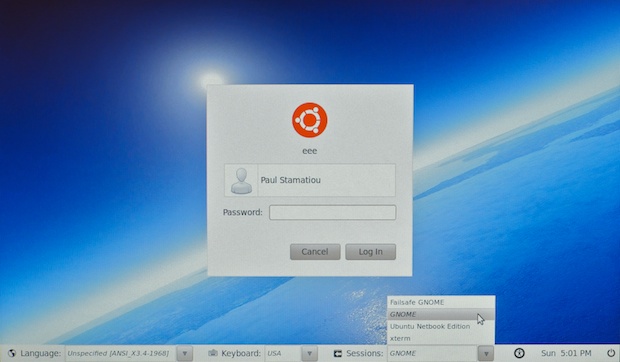Click the Cancel button
Screen dimensions: 620x362
coord(315,252)
